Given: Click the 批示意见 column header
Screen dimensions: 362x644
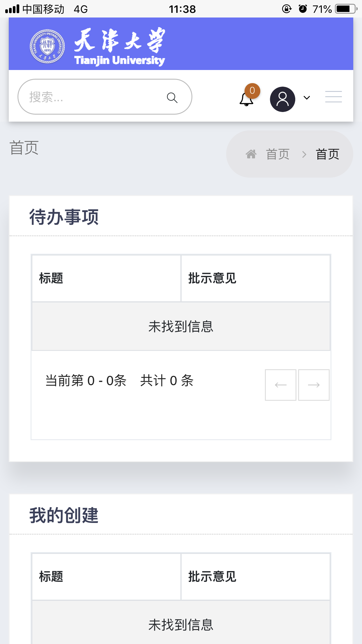Looking at the screenshot, I should (x=212, y=278).
